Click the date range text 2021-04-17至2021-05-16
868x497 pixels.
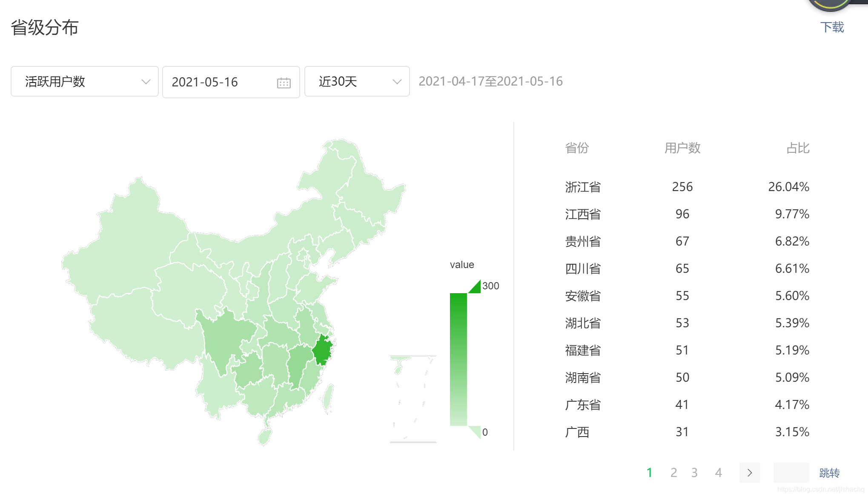[490, 81]
